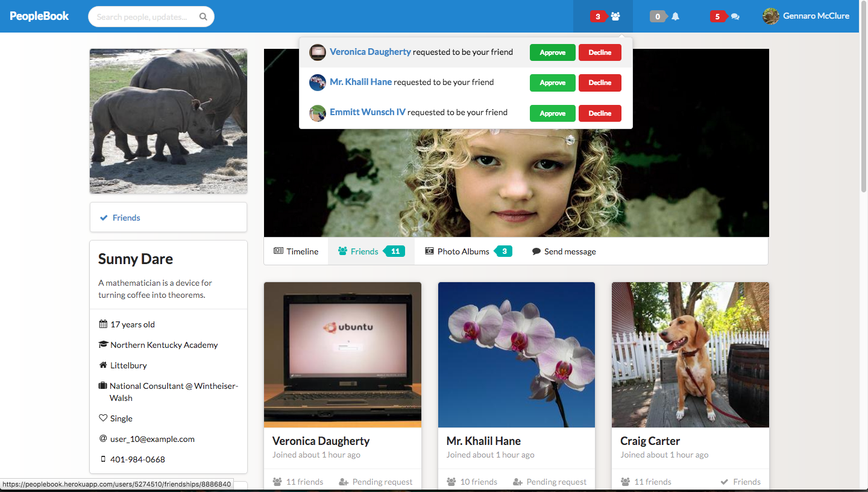
Task: Click the Send message tab
Action: [564, 251]
